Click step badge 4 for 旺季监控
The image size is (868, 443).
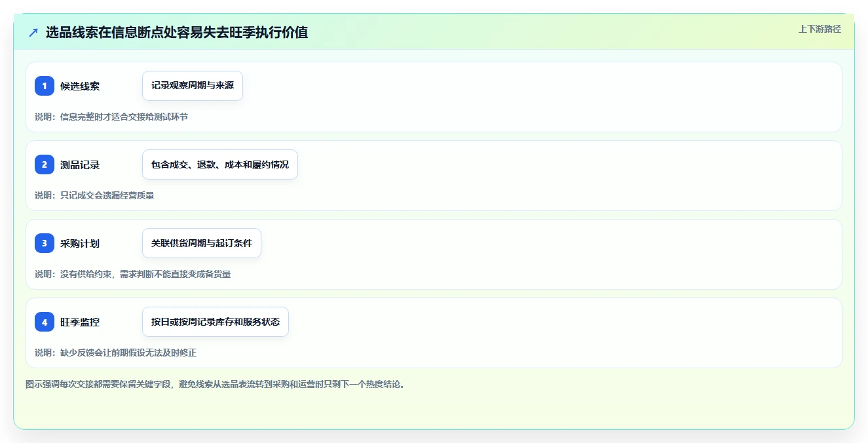[45, 322]
